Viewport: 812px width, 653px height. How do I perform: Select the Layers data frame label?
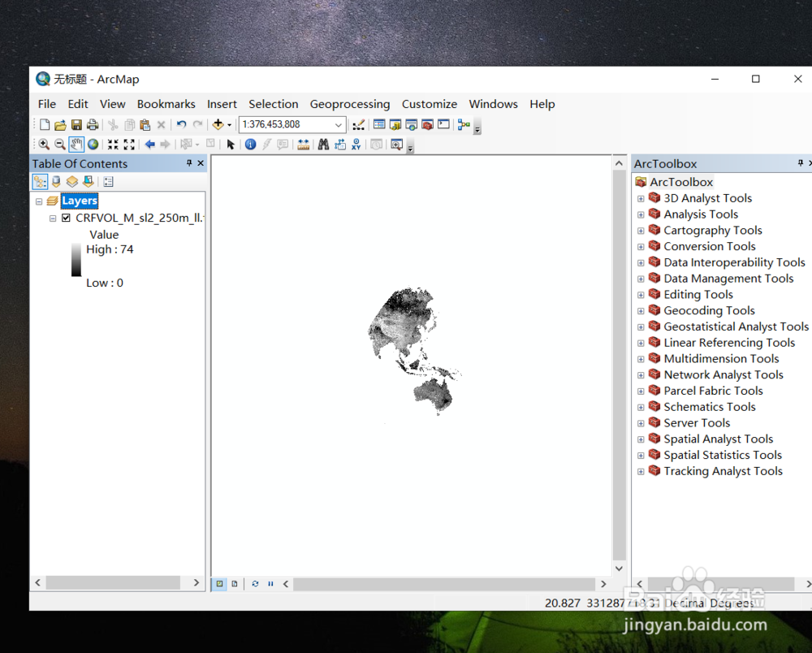[80, 201]
